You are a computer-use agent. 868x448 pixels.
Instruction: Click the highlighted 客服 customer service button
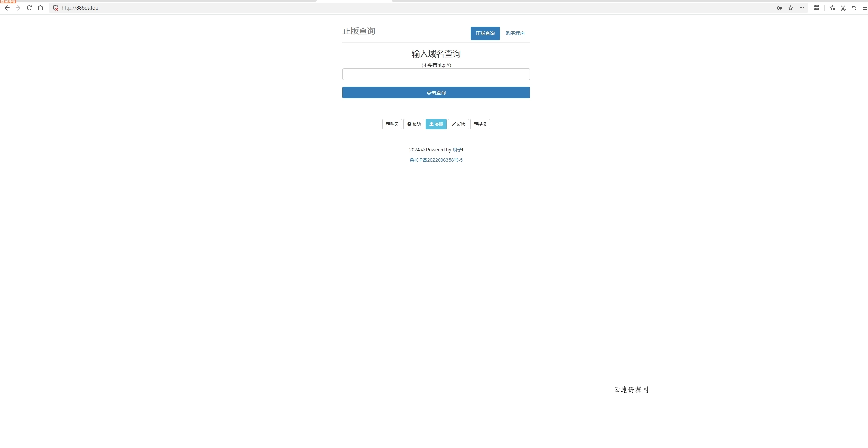tap(436, 124)
